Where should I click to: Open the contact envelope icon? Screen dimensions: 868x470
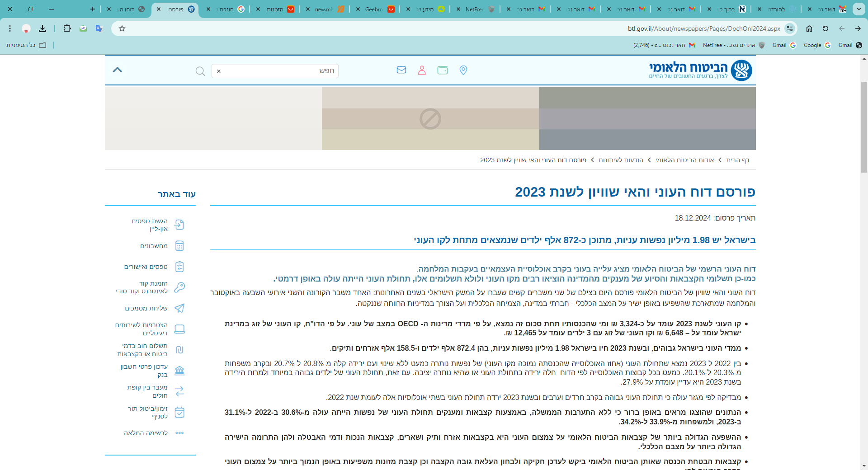401,70
